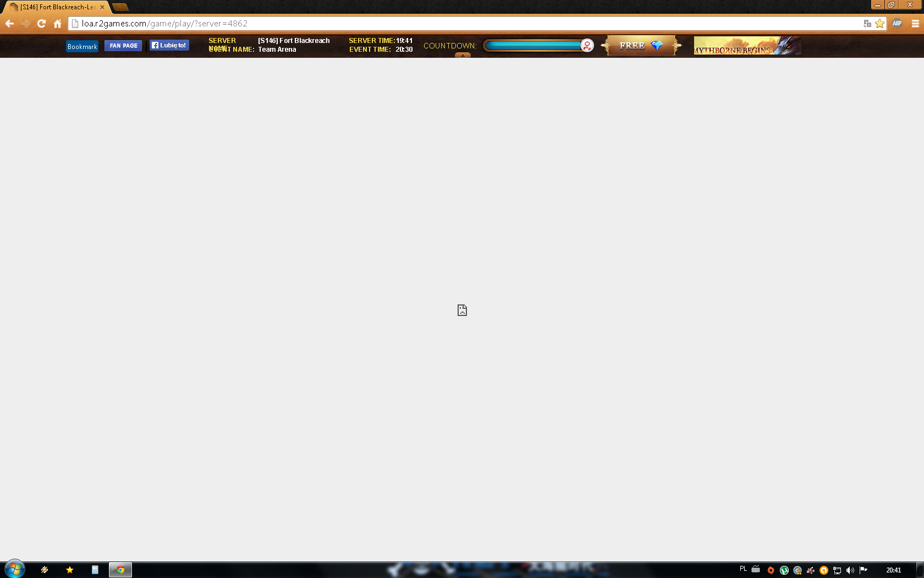The image size is (924, 578).
Task: Reload the page with refresh icon
Action: (41, 24)
